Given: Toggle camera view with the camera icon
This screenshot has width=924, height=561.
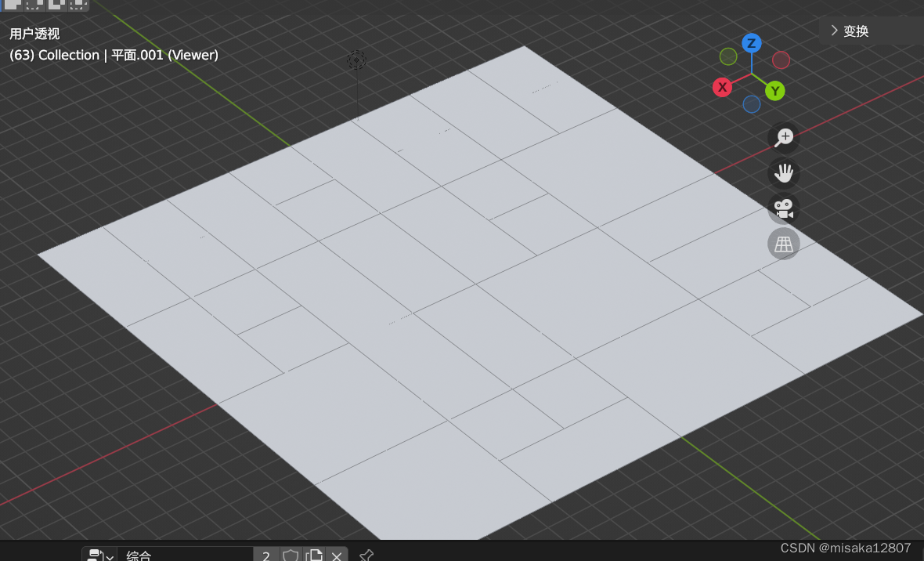Looking at the screenshot, I should (784, 208).
